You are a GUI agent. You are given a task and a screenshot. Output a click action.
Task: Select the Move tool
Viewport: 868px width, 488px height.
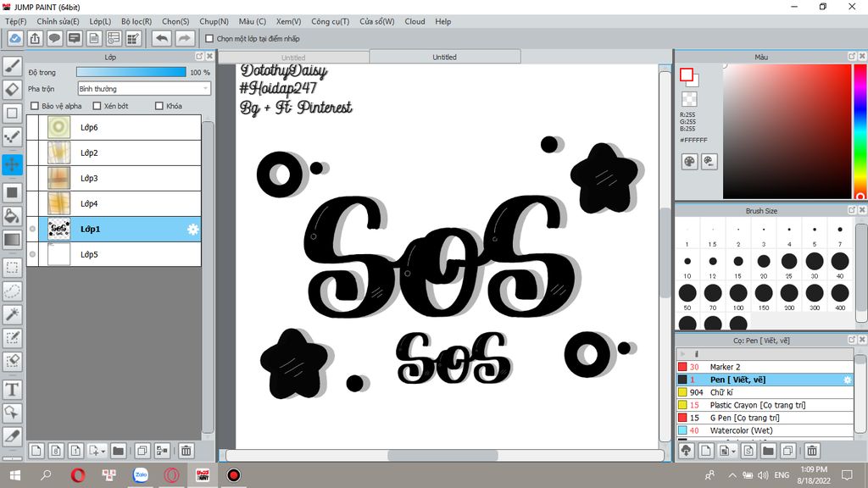tap(12, 164)
